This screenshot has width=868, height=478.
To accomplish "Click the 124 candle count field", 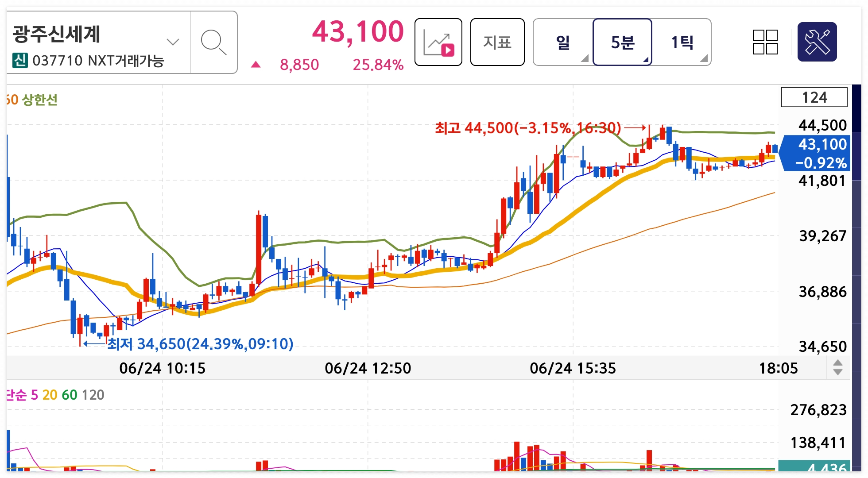I will point(814,97).
